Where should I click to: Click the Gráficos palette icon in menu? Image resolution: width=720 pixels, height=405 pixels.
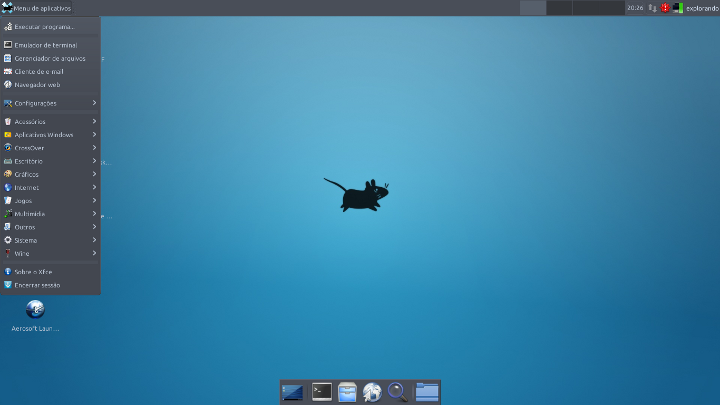[x=8, y=174]
